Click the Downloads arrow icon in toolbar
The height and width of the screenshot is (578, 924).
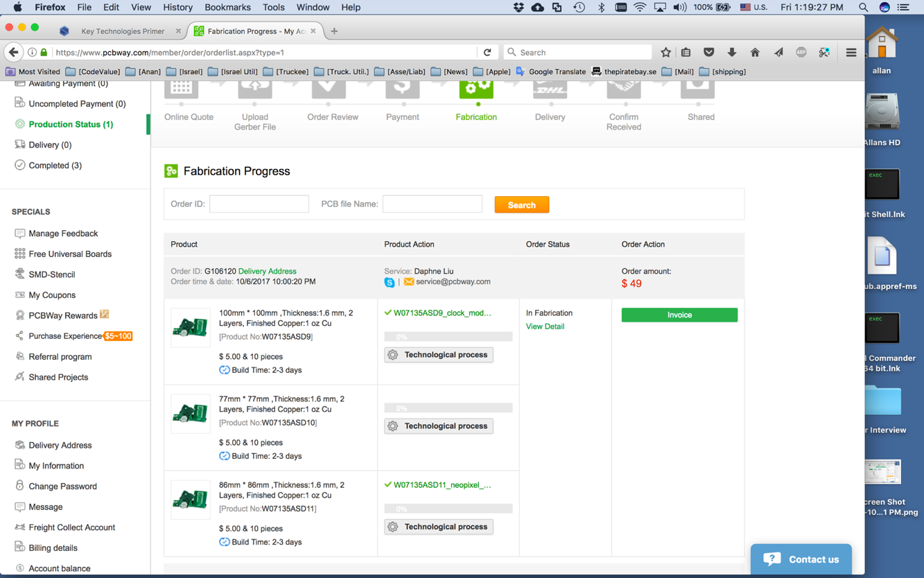(x=731, y=53)
